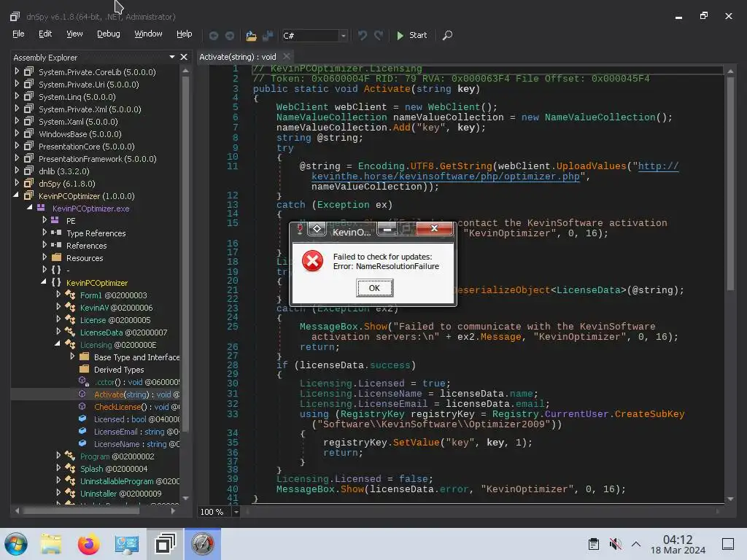Click the navigate backward toolbar icon
Viewport: 747px width, 560px height.
pyautogui.click(x=214, y=36)
